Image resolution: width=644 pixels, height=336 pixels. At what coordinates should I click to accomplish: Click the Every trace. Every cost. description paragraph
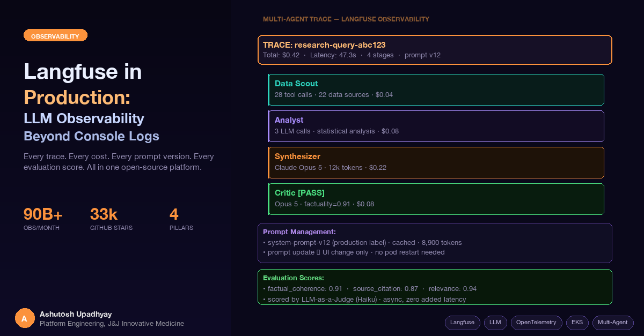[119, 162]
